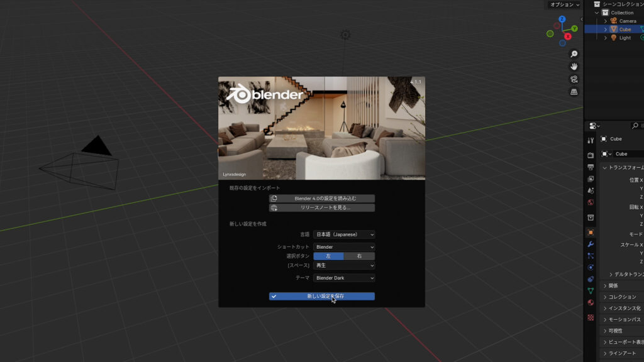The image size is (644, 362).
Task: Click the Cube mesh icon in outliner
Action: click(614, 30)
